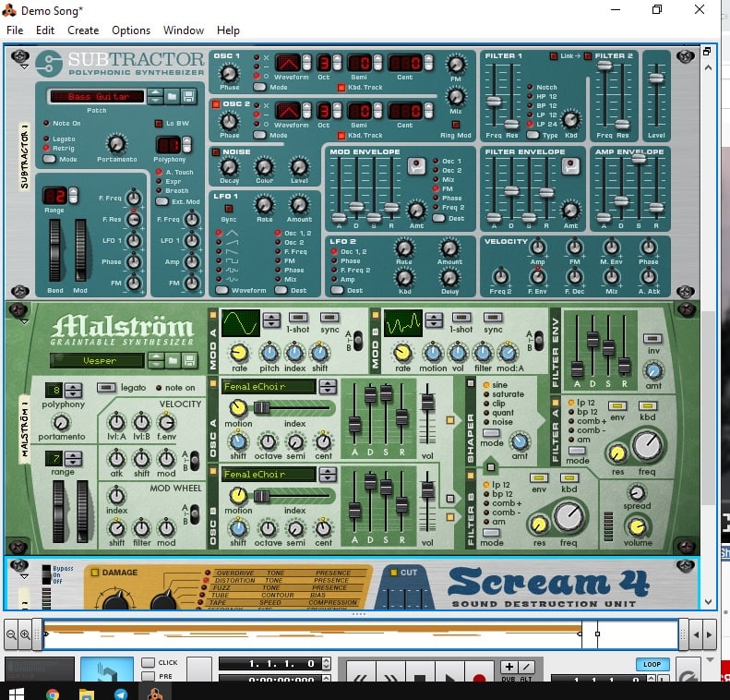The height and width of the screenshot is (700, 730).
Task: Open the Create menu
Action: [83, 30]
